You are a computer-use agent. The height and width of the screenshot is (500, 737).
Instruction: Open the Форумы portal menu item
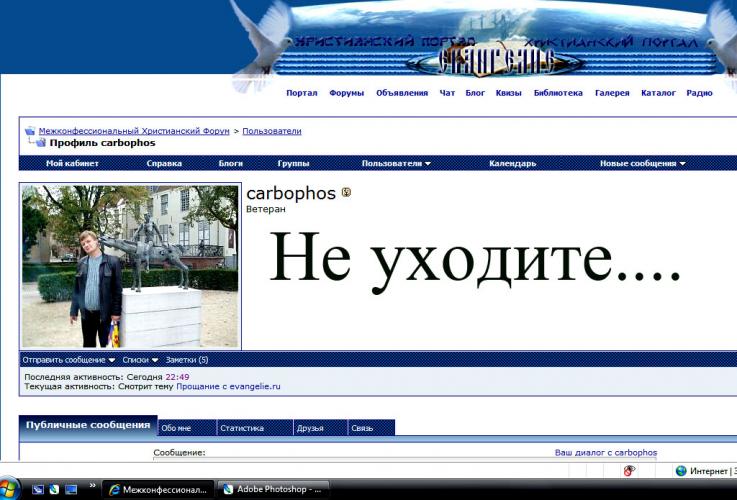[x=346, y=93]
